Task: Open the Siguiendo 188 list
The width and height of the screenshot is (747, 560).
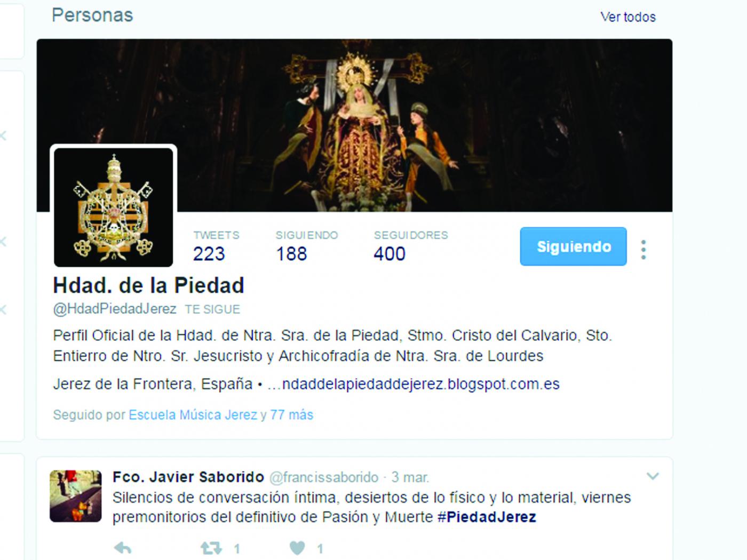Action: pyautogui.click(x=307, y=246)
